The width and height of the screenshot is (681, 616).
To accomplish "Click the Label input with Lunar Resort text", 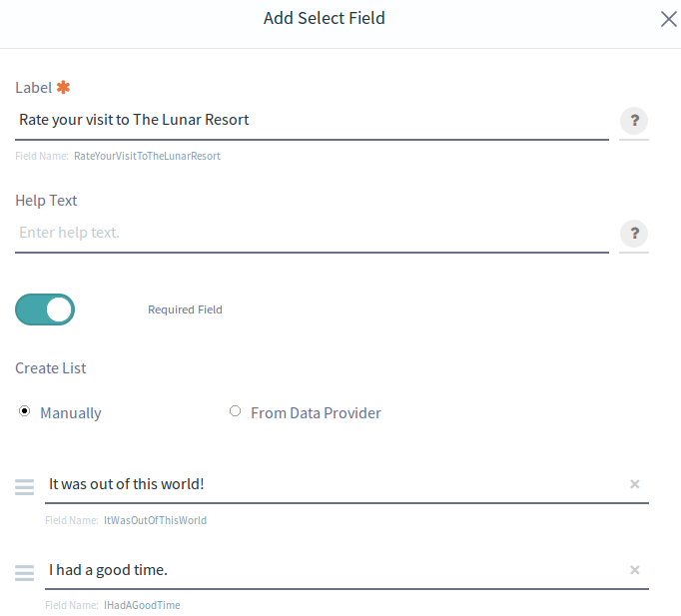I will click(312, 120).
